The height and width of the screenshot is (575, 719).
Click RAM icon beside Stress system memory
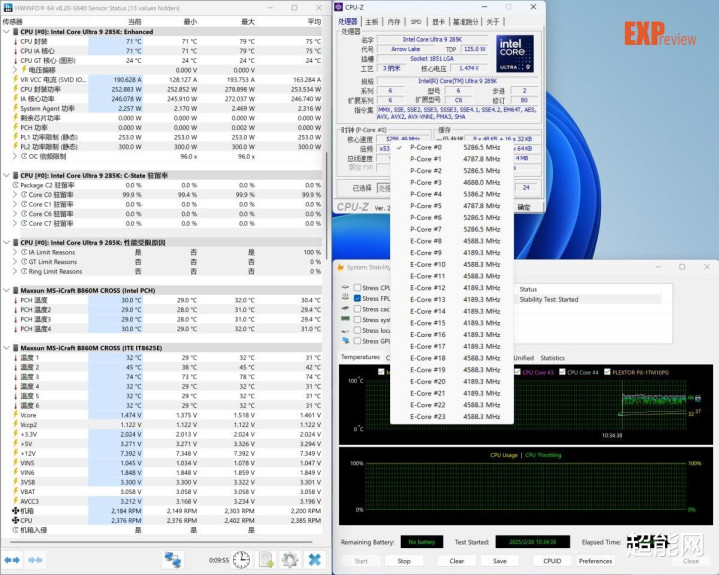(x=345, y=319)
